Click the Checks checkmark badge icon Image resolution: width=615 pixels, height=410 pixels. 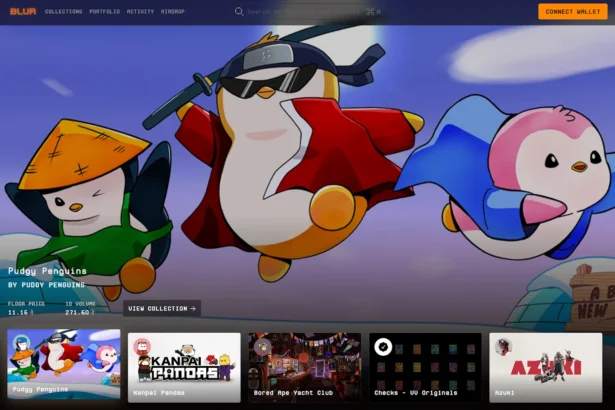(383, 346)
